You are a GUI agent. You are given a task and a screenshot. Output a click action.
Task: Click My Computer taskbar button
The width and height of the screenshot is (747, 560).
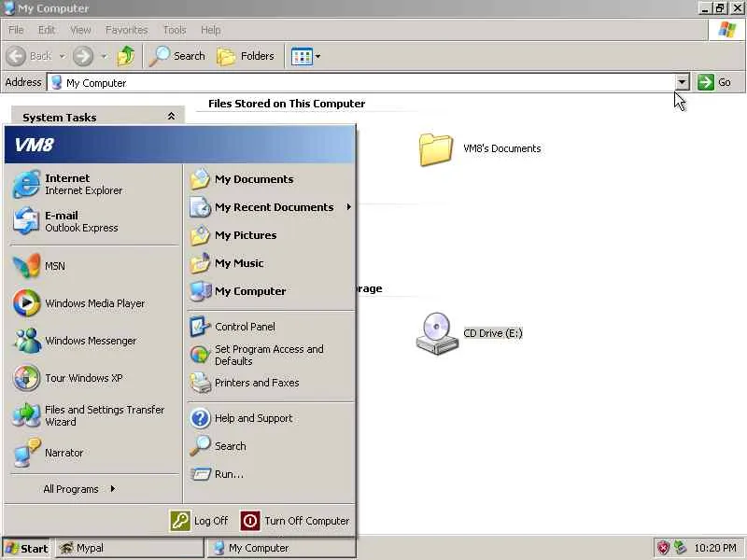[x=281, y=548]
